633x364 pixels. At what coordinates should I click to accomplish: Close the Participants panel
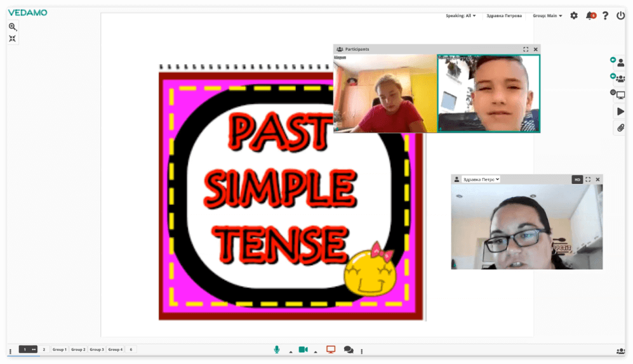pyautogui.click(x=536, y=49)
